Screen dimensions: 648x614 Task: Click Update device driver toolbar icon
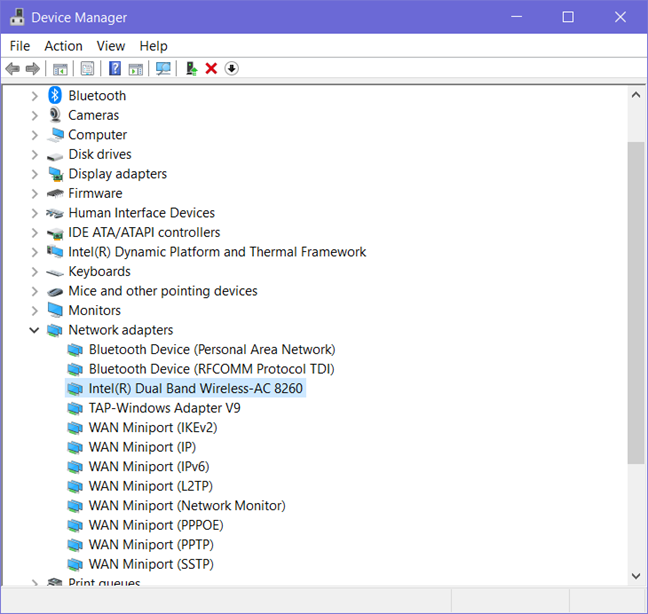(x=191, y=69)
